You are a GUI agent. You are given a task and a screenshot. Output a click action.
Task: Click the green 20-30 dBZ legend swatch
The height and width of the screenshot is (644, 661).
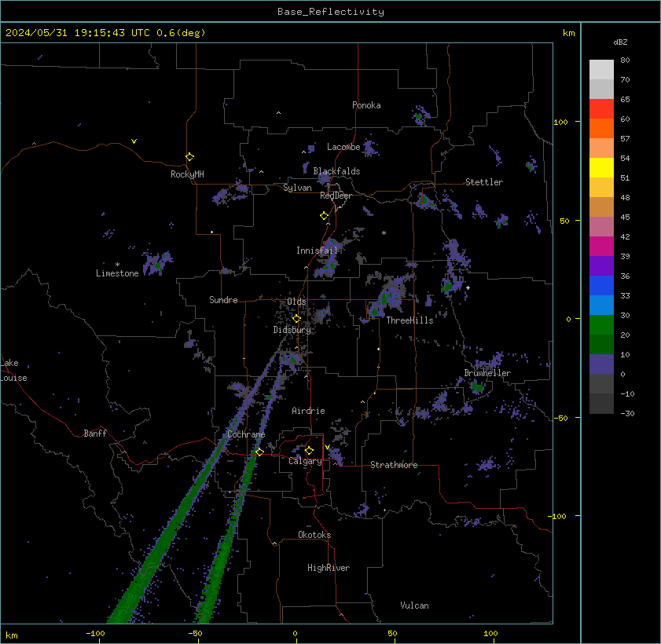coord(601,325)
